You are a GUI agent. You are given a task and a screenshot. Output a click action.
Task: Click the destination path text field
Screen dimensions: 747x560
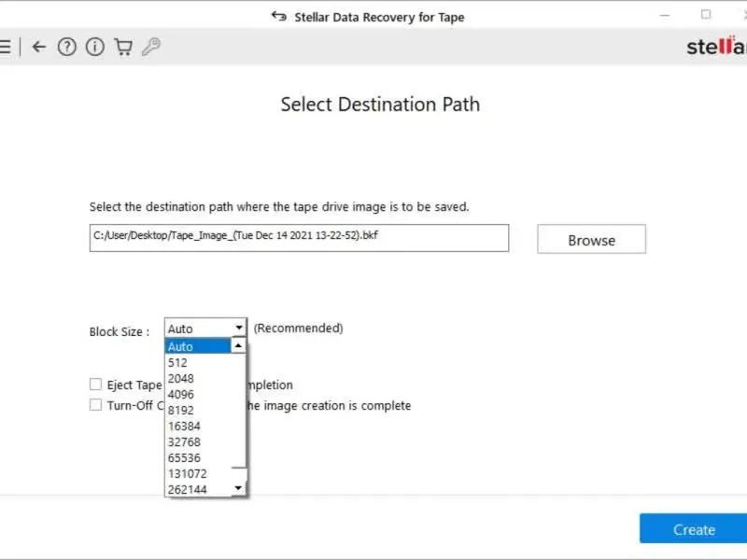pyautogui.click(x=299, y=237)
